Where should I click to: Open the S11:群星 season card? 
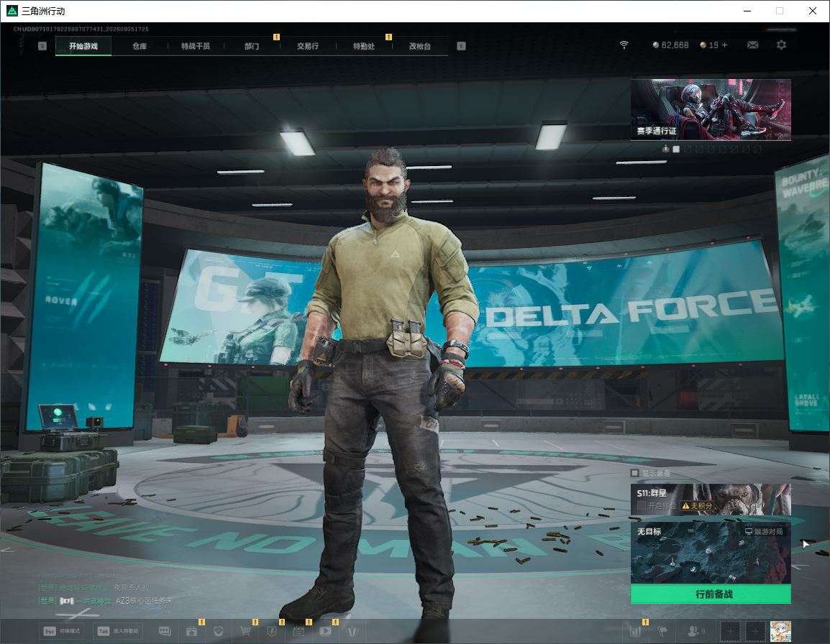point(711,499)
